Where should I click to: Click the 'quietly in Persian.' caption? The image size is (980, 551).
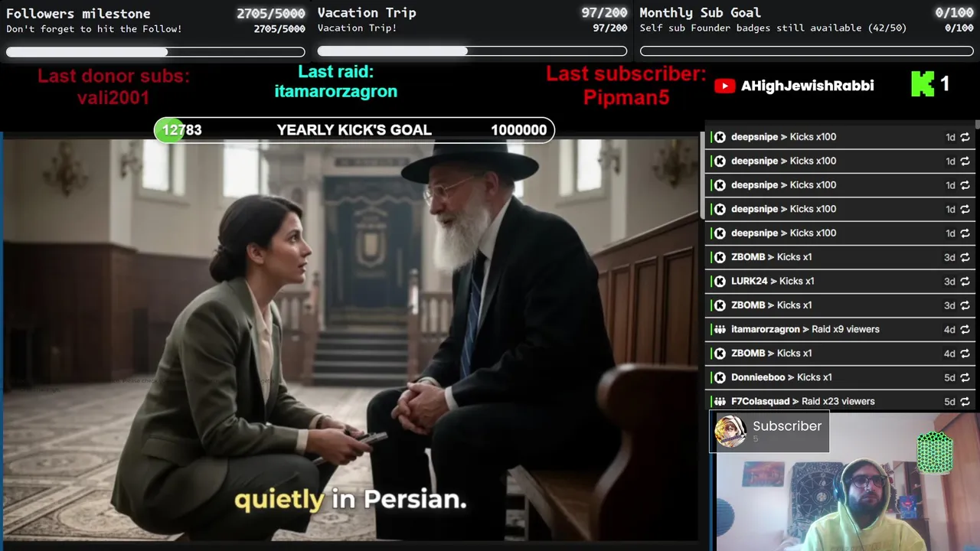pyautogui.click(x=351, y=500)
